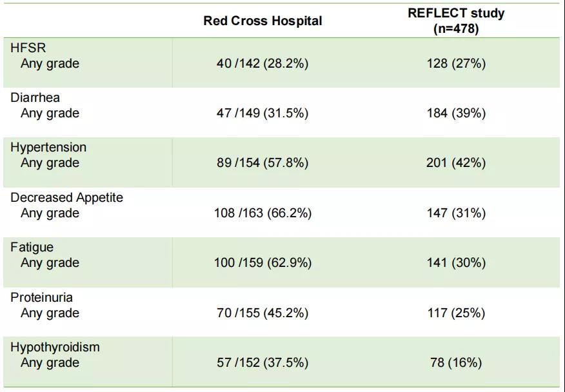Click the REFLECT study column header
This screenshot has width=565, height=392.
(x=455, y=21)
